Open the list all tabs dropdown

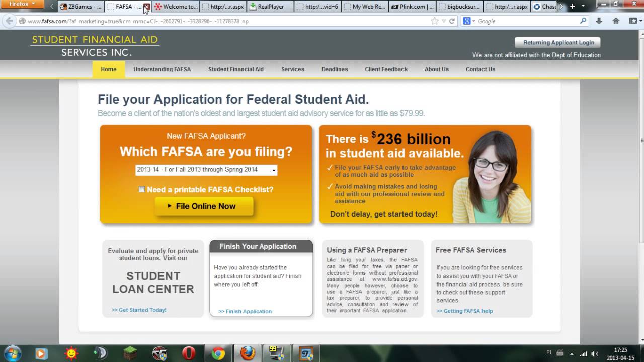[583, 7]
